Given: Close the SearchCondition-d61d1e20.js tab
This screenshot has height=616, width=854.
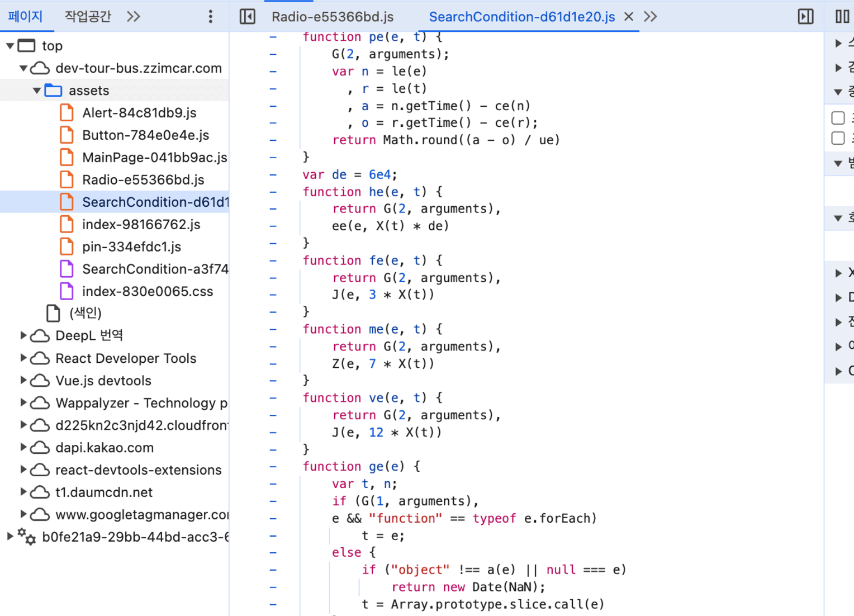Looking at the screenshot, I should (629, 17).
